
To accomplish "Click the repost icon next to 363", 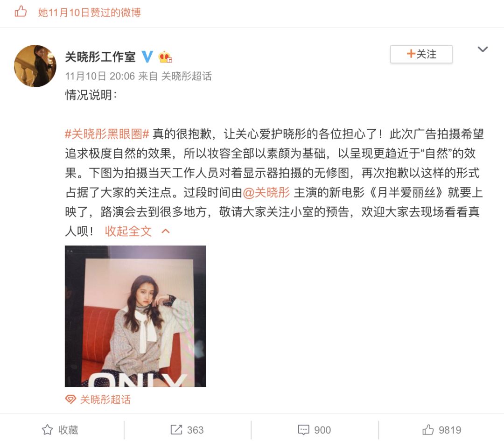I will 176,430.
